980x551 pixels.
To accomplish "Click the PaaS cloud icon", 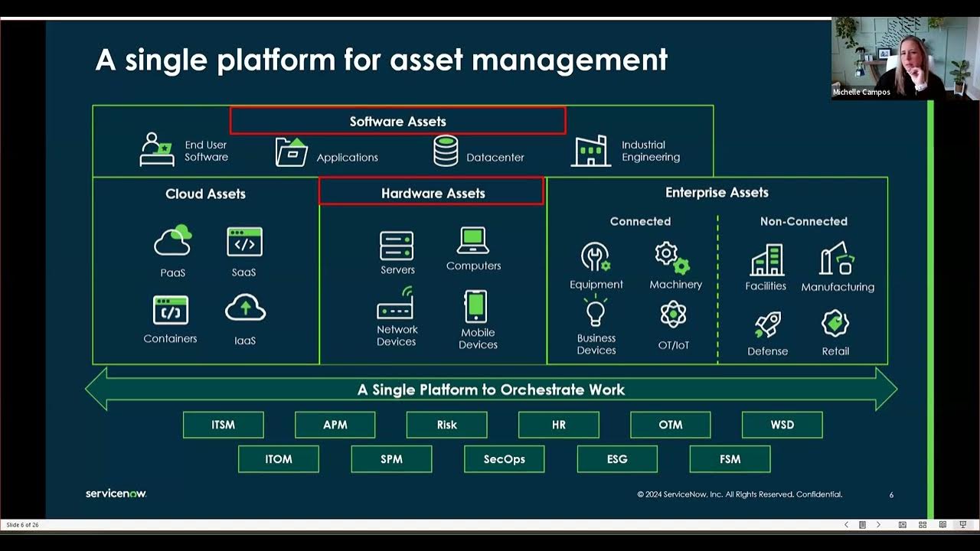I will pyautogui.click(x=172, y=241).
